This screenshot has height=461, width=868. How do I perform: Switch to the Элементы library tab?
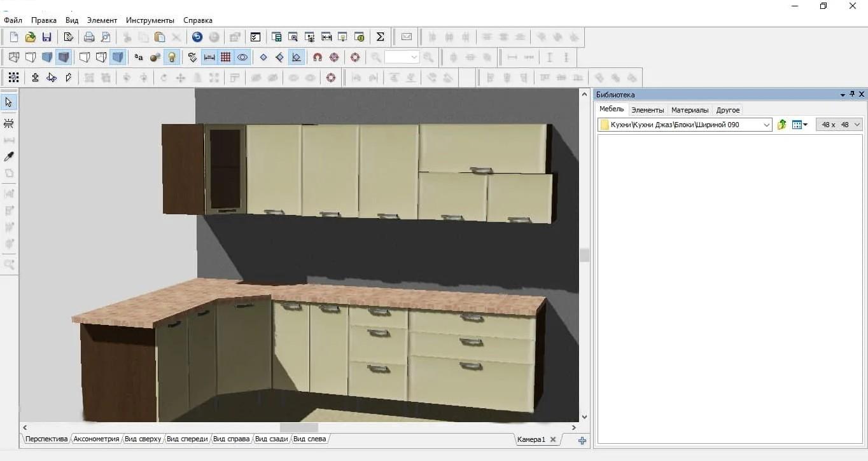[x=648, y=110]
